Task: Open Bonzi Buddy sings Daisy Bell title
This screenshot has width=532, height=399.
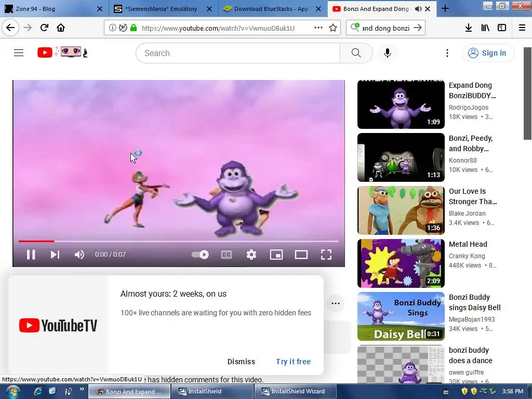Action: (x=474, y=302)
